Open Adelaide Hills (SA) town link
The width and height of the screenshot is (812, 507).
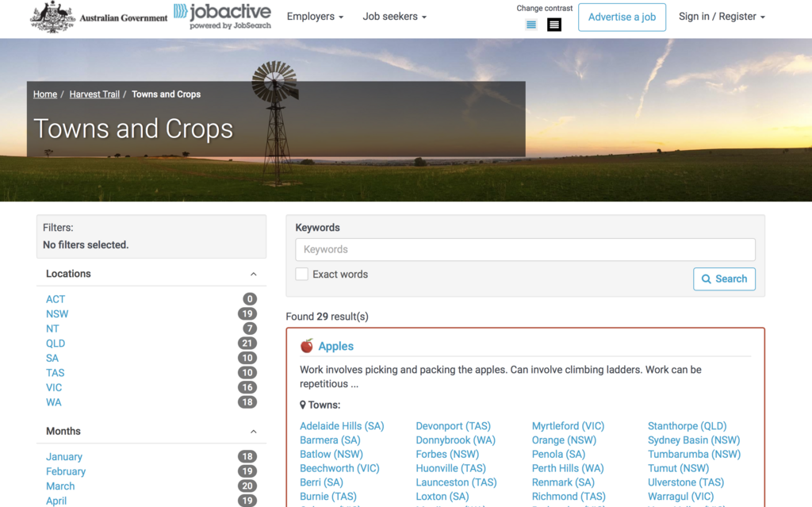tap(342, 425)
